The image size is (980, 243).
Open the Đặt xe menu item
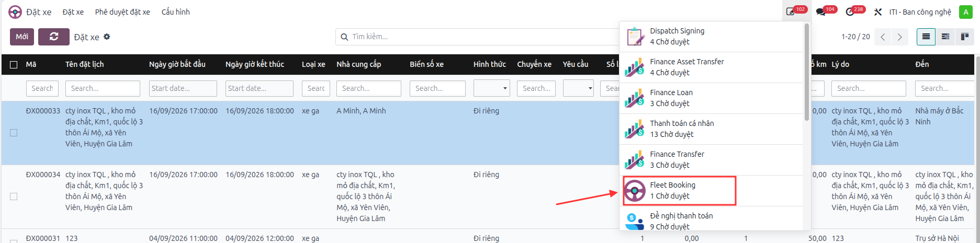[73, 12]
